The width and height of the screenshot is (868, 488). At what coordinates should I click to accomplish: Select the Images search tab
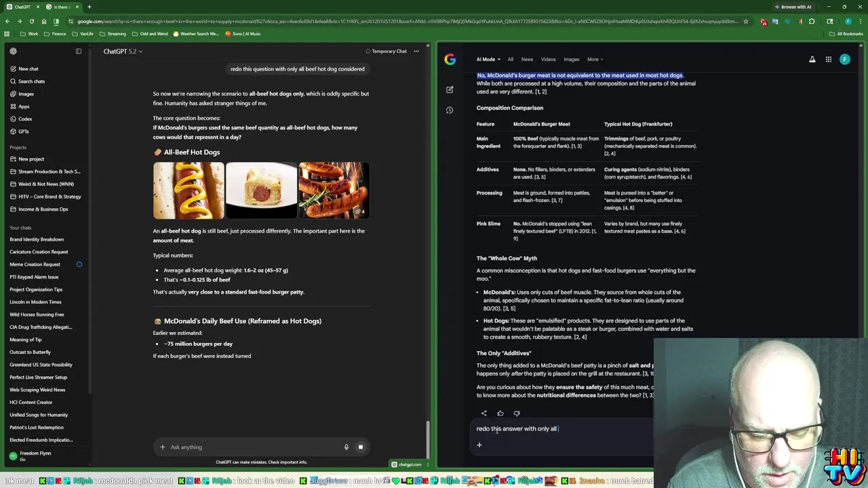[x=571, y=59]
